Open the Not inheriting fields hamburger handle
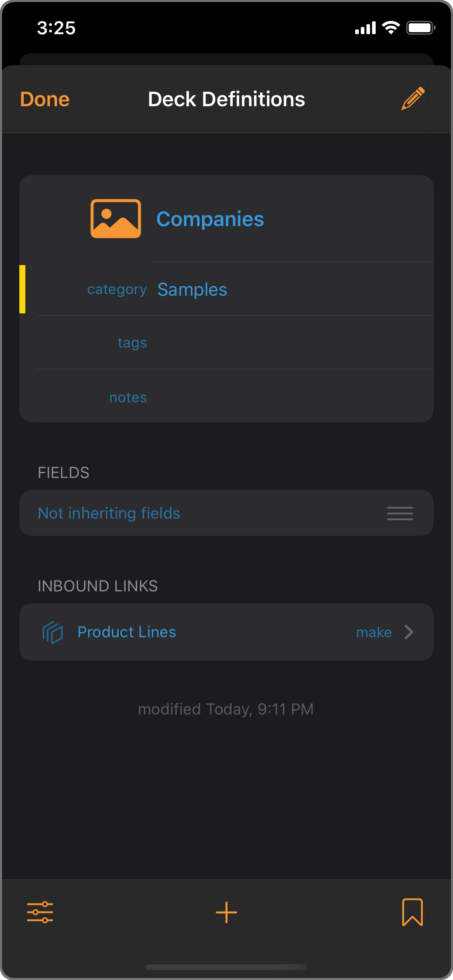Viewport: 453px width, 980px height. tap(400, 513)
